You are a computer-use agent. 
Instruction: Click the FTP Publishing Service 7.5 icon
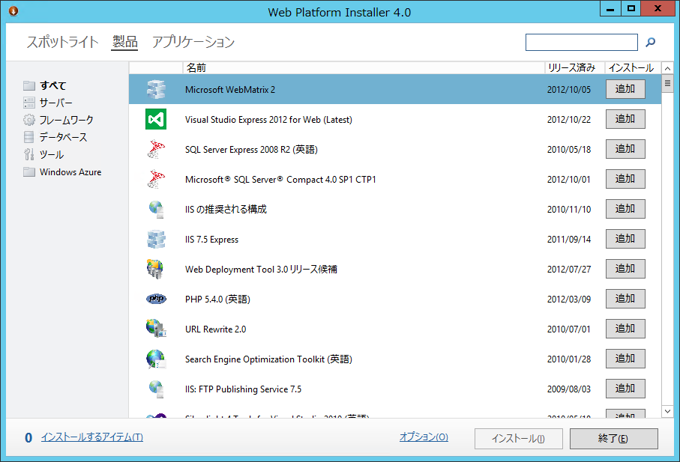(x=156, y=389)
